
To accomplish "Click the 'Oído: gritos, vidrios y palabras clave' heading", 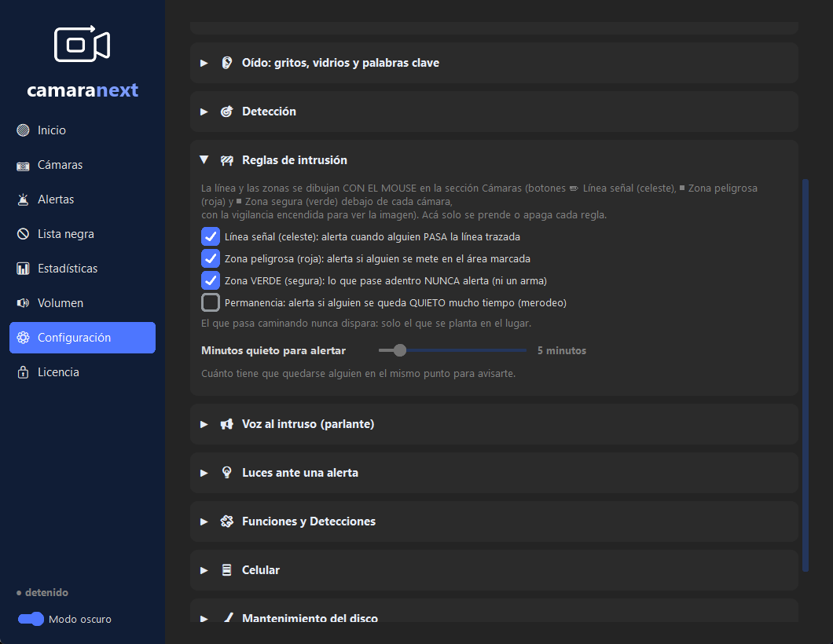I will pos(340,63).
